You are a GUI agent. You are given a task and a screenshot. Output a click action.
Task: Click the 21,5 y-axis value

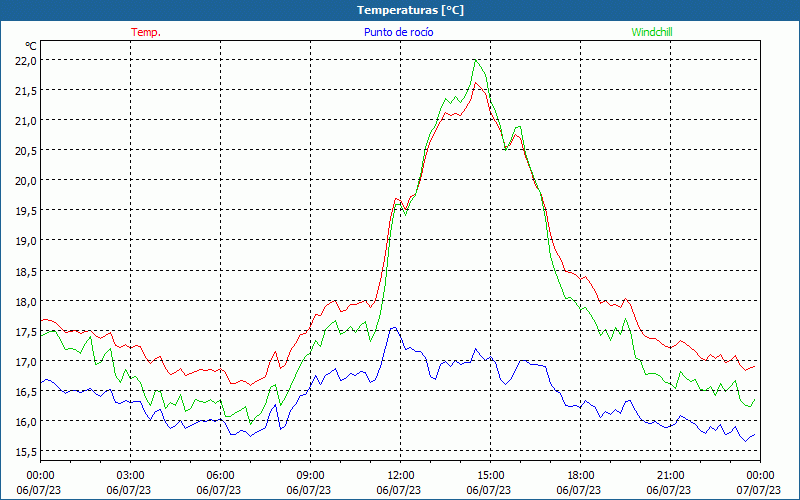(26, 90)
